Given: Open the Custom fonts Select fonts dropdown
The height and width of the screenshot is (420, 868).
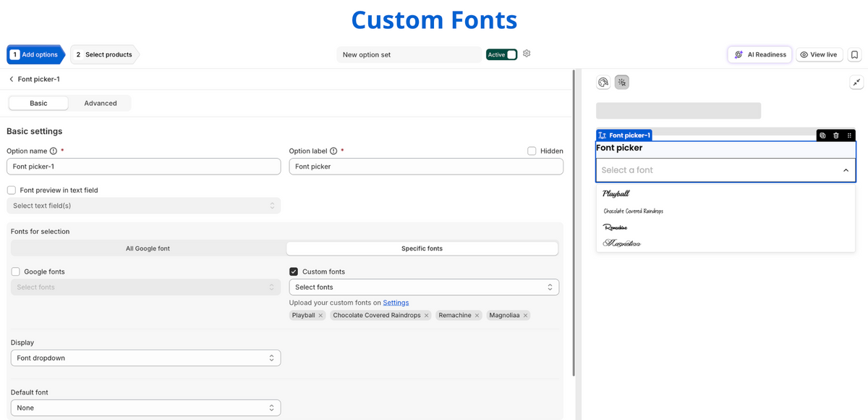Looking at the screenshot, I should (424, 287).
